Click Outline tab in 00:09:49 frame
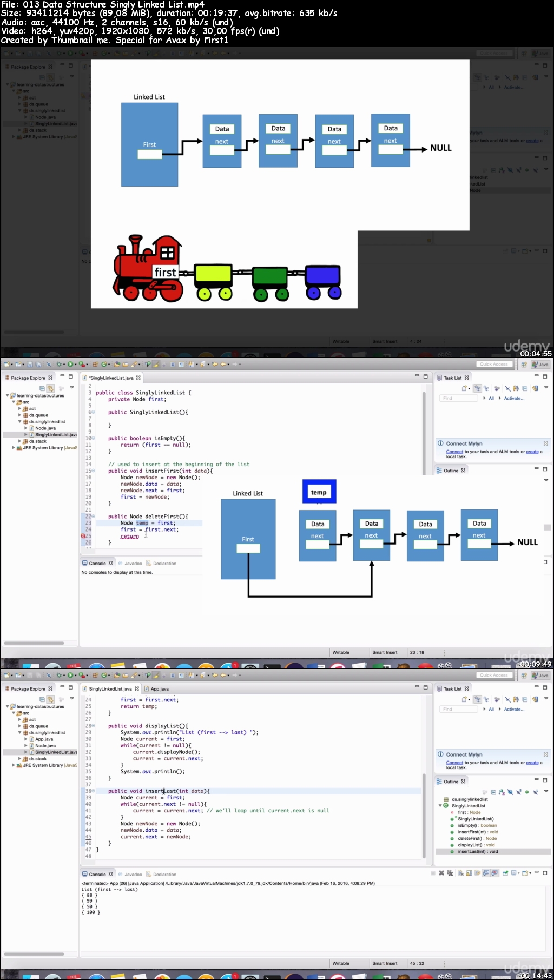The width and height of the screenshot is (554, 980). (x=451, y=471)
